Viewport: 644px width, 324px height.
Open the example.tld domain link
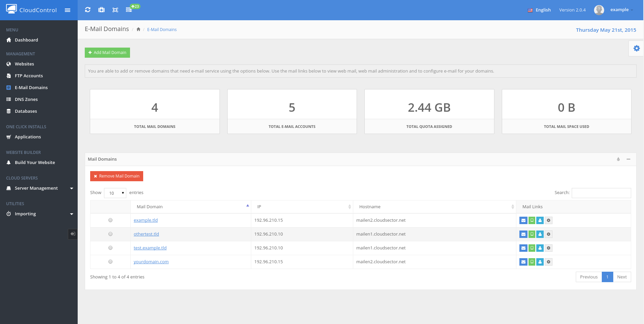pyautogui.click(x=146, y=220)
